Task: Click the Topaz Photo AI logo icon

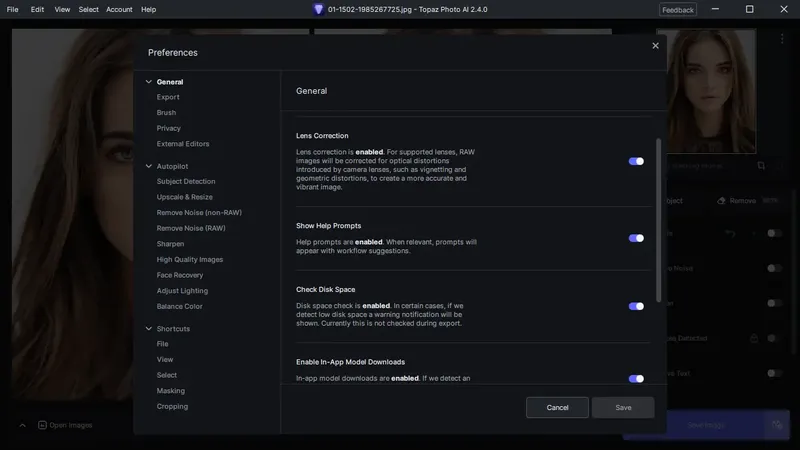Action: 318,9
